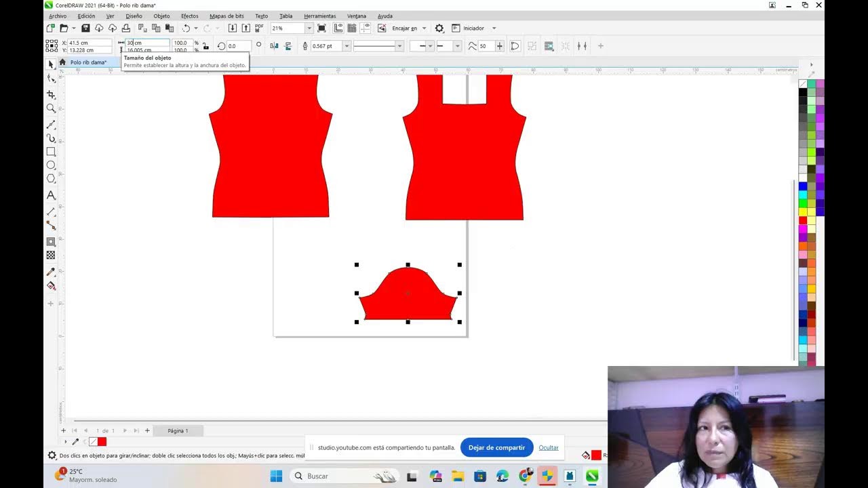The width and height of the screenshot is (868, 488).
Task: Pick the yellow swatch in color palette
Action: [803, 211]
